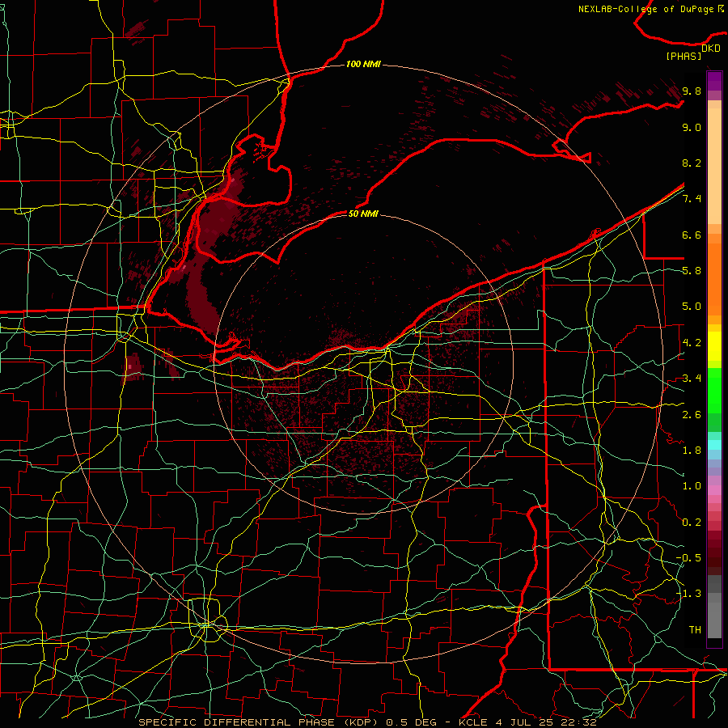Click the 5.0 scale value
This screenshot has height=728, width=728.
coord(692,307)
